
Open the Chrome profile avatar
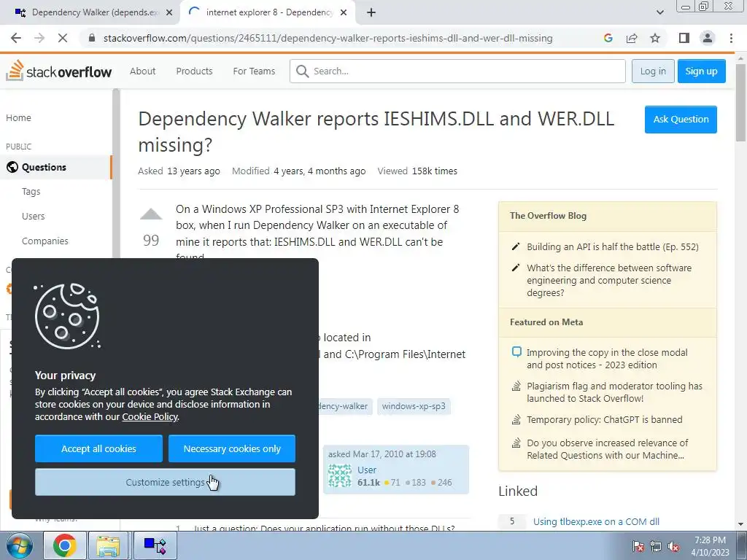coord(708,38)
